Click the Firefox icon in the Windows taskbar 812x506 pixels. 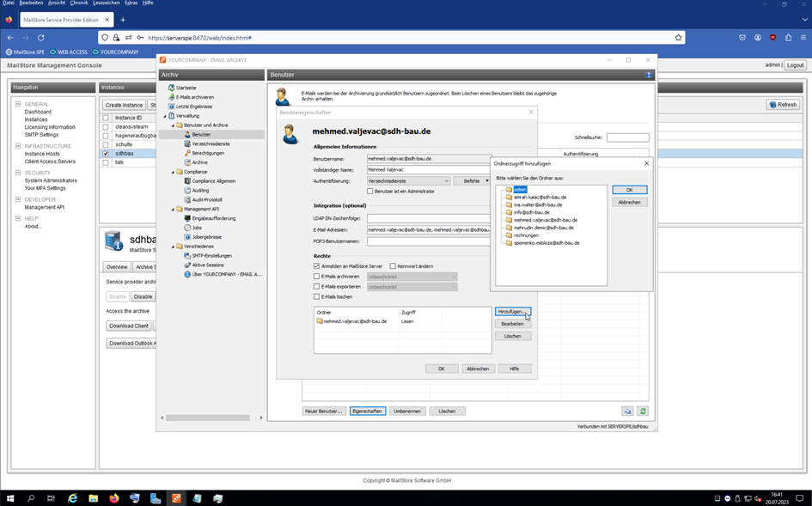[114, 498]
